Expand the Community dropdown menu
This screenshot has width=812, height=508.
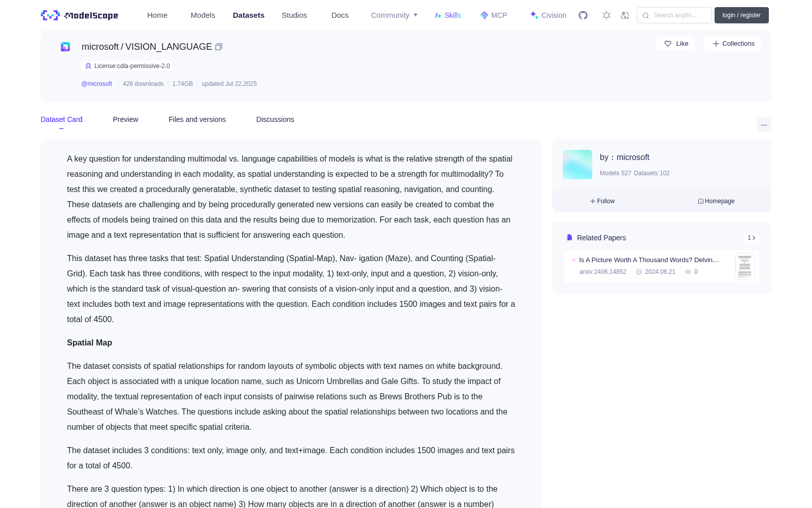click(394, 15)
